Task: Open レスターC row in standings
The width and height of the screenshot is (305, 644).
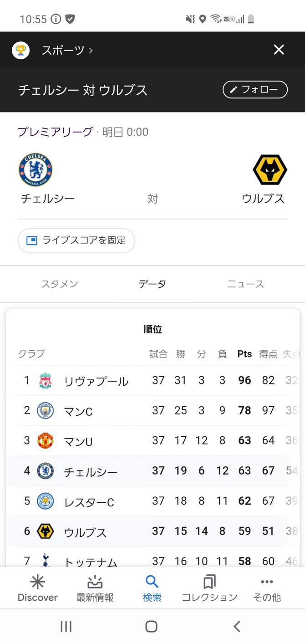Action: coord(152,501)
